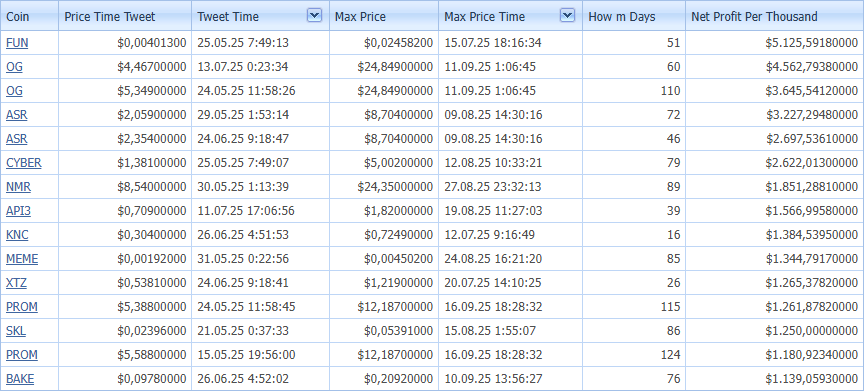Select tweet time 31.05.25 0:22:56
864x391 pixels.
[260, 259]
